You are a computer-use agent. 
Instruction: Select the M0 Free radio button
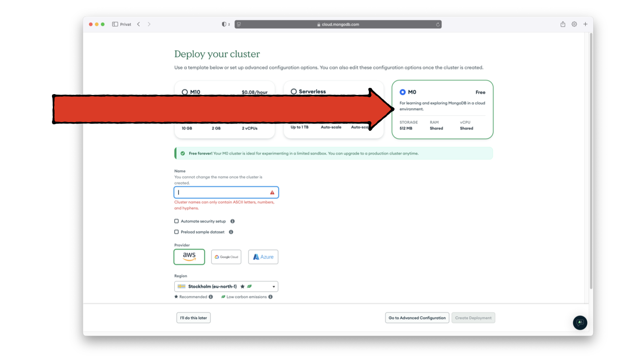[403, 92]
